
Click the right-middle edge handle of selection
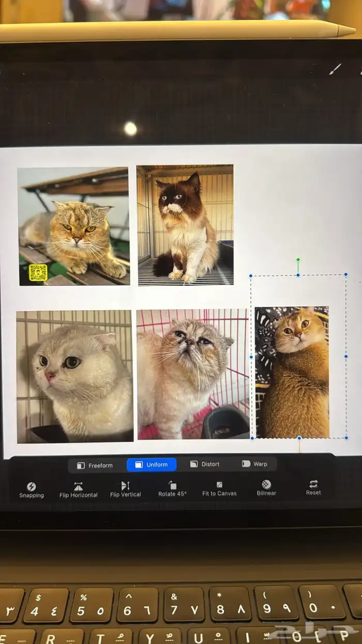coord(346,356)
